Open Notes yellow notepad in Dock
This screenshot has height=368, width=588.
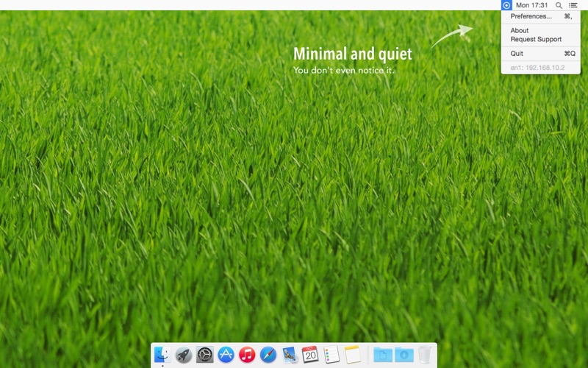coord(353,355)
